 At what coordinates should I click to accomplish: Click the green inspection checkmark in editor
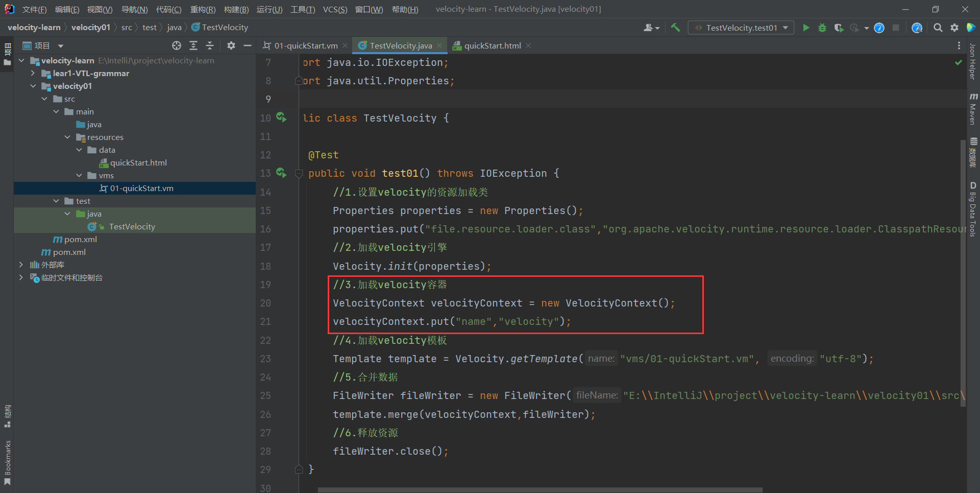pos(959,62)
